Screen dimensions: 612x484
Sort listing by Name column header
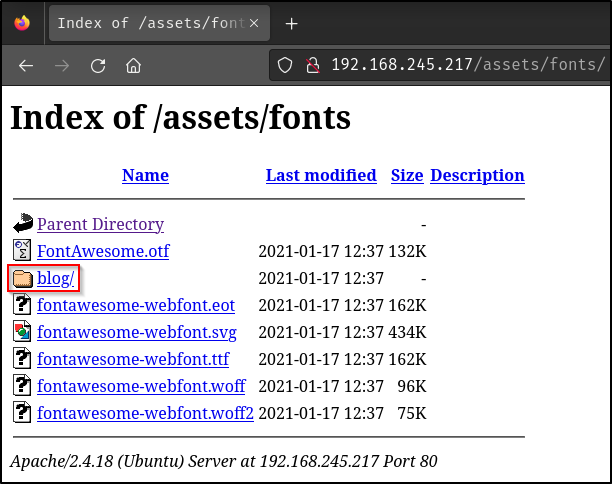pyautogui.click(x=145, y=175)
